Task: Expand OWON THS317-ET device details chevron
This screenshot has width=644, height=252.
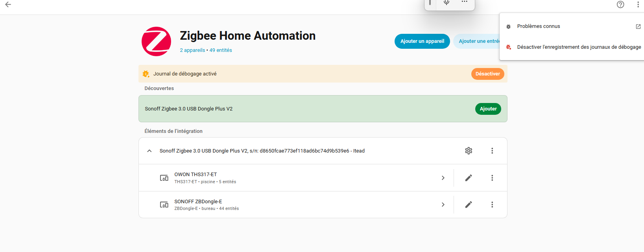Action: click(443, 178)
